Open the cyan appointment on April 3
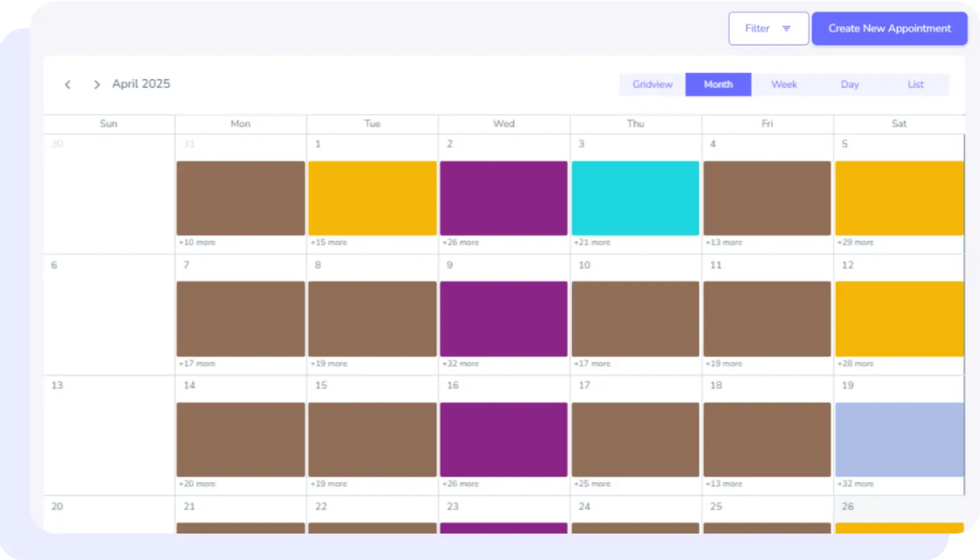Screen dimensions: 980x560 [635, 198]
